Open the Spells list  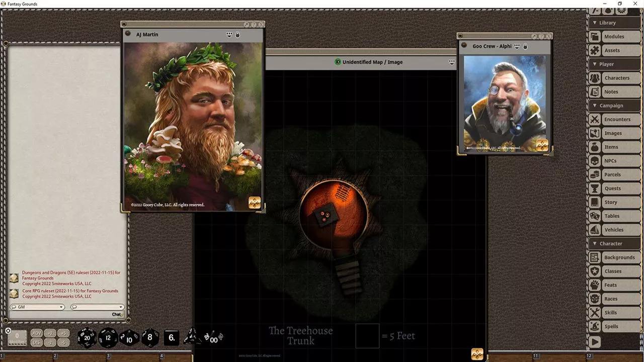(621, 326)
